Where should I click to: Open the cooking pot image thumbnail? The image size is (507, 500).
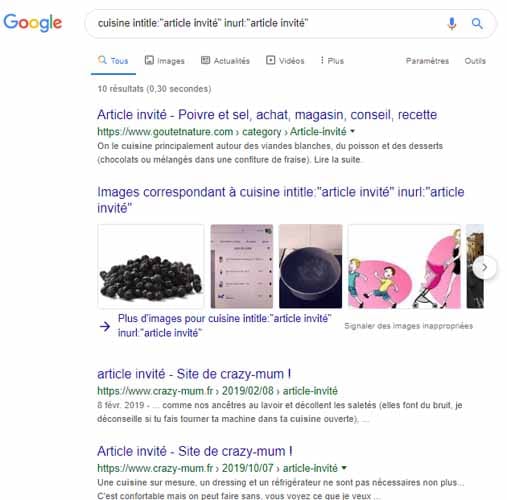[x=310, y=266]
